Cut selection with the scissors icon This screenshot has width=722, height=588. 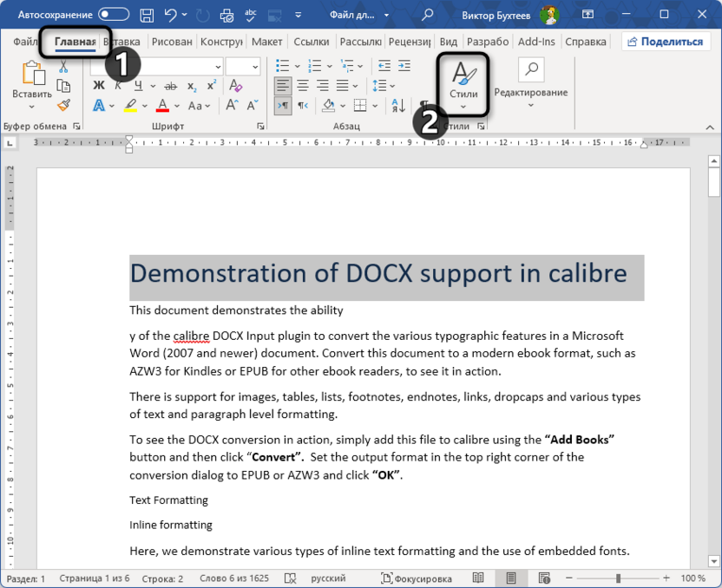tap(63, 67)
